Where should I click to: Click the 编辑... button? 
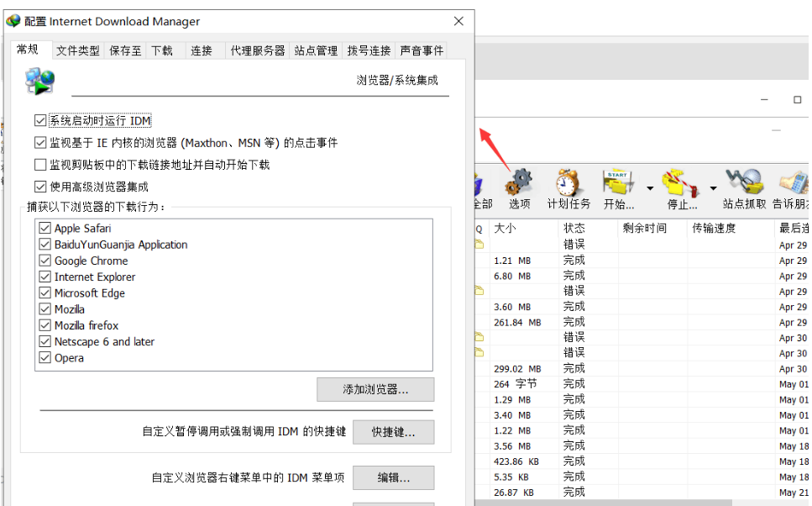coord(393,477)
